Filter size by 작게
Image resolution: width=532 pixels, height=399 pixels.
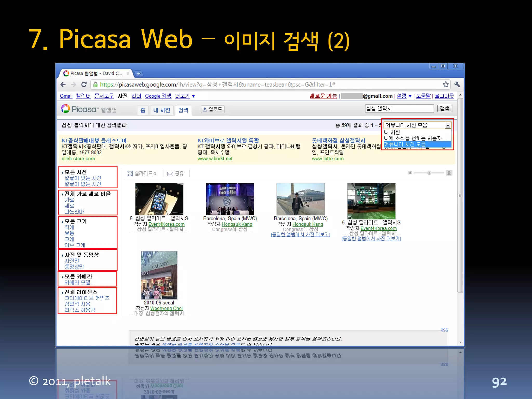[x=69, y=227]
